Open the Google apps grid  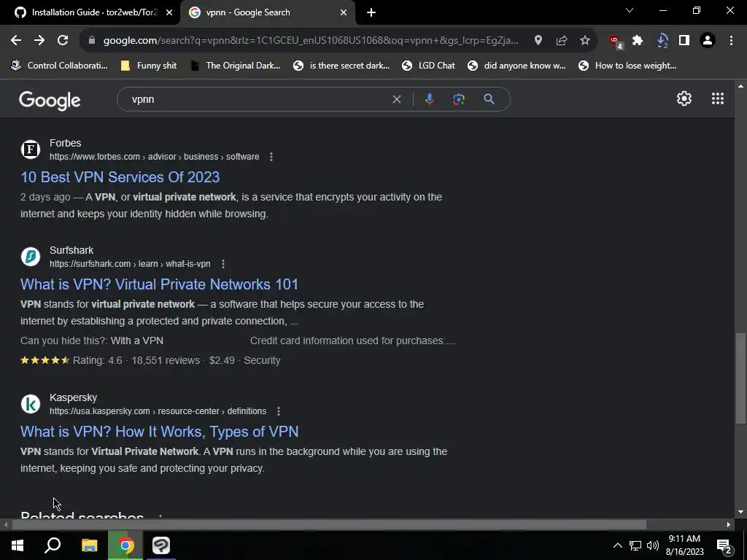pyautogui.click(x=718, y=98)
